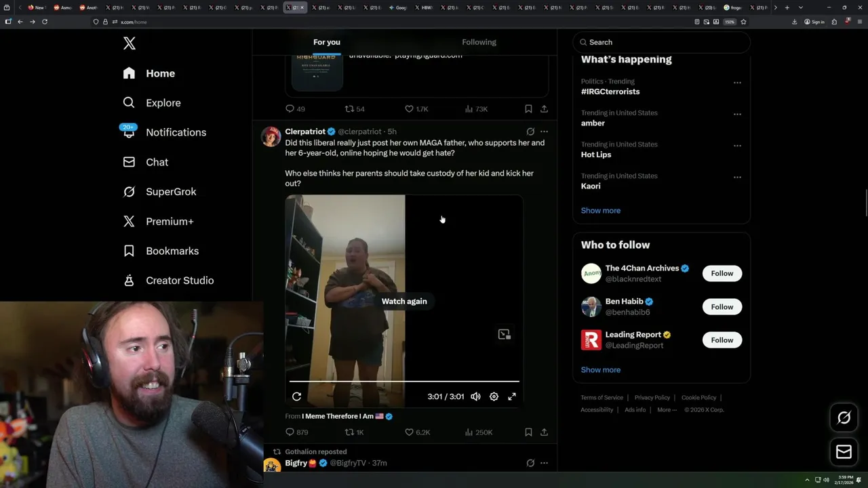Open more options for #IRGCterrorists trend

(x=737, y=83)
